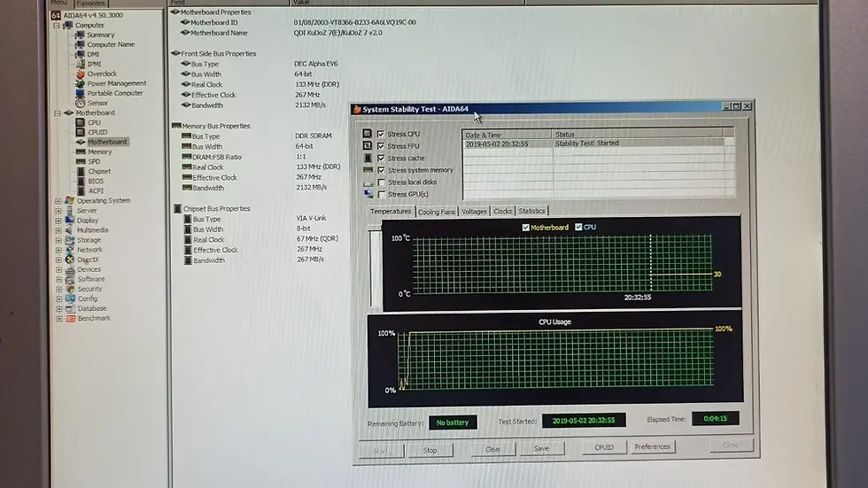
Task: Toggle the Stress CPU checkbox
Action: (380, 134)
